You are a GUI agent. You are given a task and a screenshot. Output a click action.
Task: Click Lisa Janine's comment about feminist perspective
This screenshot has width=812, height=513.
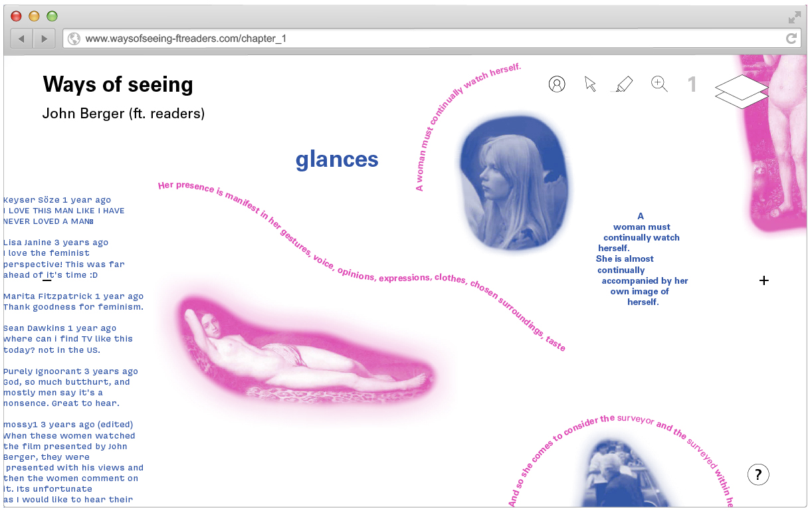64,258
